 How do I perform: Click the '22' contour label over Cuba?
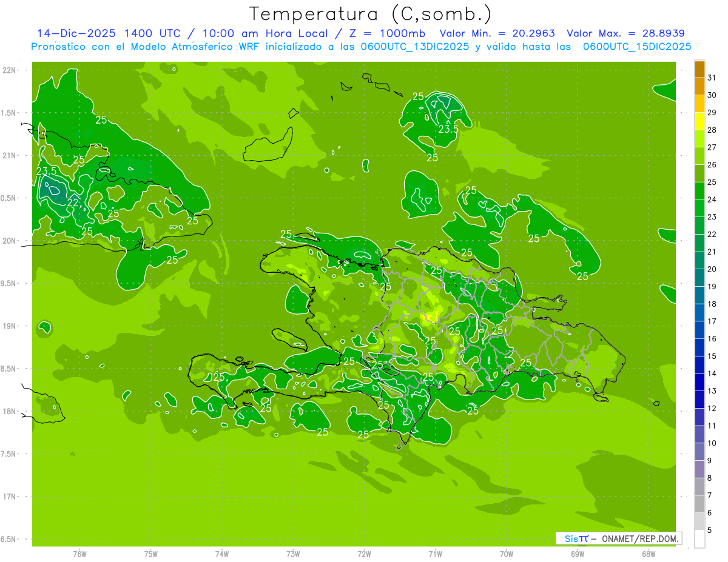tap(72, 202)
